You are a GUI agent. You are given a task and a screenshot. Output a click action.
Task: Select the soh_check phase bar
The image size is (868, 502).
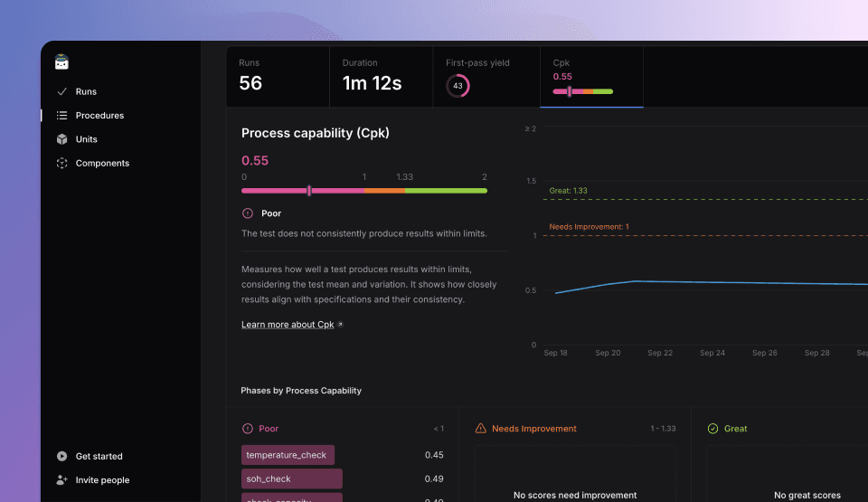[291, 478]
